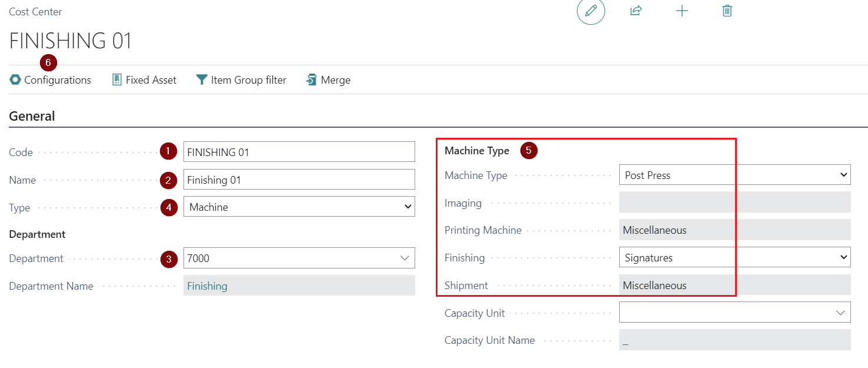The height and width of the screenshot is (368, 868).
Task: Click the Merge icon
Action: (312, 79)
